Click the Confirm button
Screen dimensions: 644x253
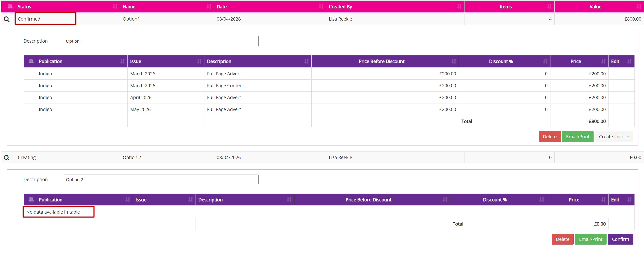click(x=620, y=239)
